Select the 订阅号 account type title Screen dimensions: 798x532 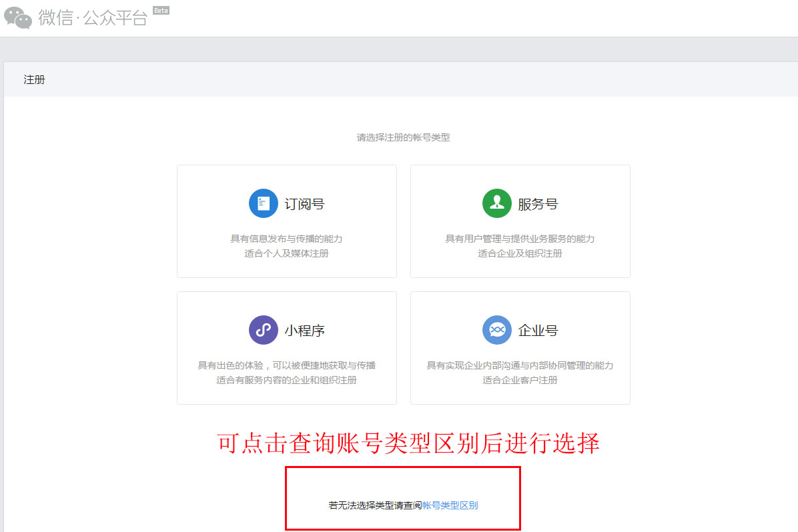pyautogui.click(x=304, y=204)
